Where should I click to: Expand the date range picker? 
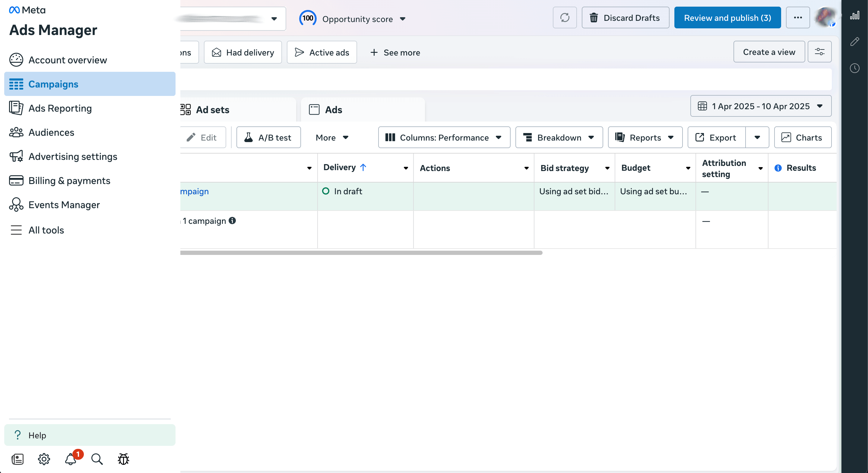(761, 106)
